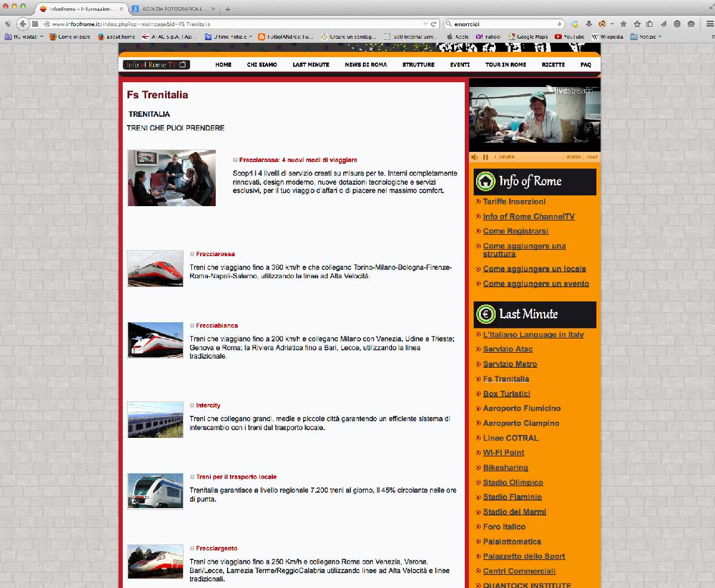Click the browser Home icon
Screen dimensions: 715x588
[x=623, y=24]
